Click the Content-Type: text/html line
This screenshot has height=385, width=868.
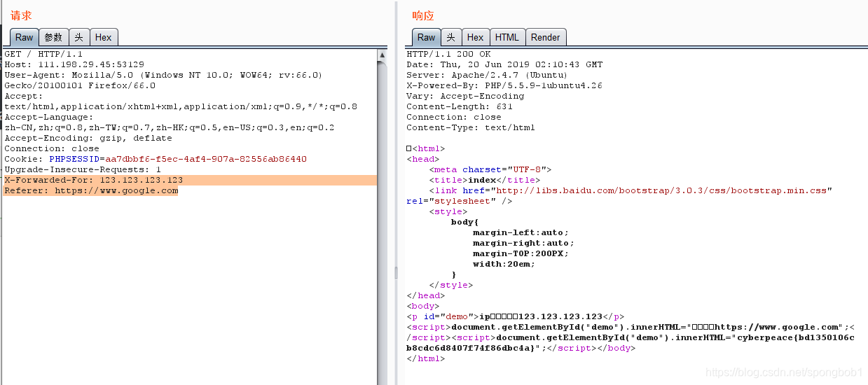[471, 127]
